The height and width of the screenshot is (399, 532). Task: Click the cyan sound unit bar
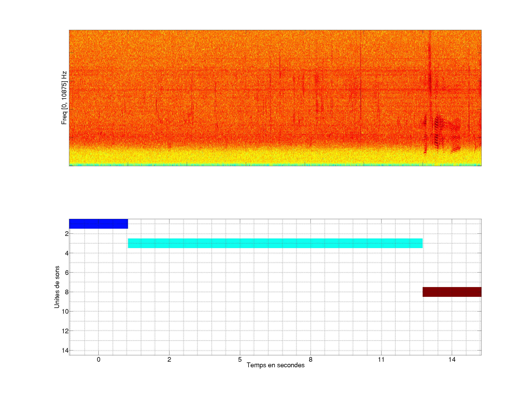(x=275, y=243)
